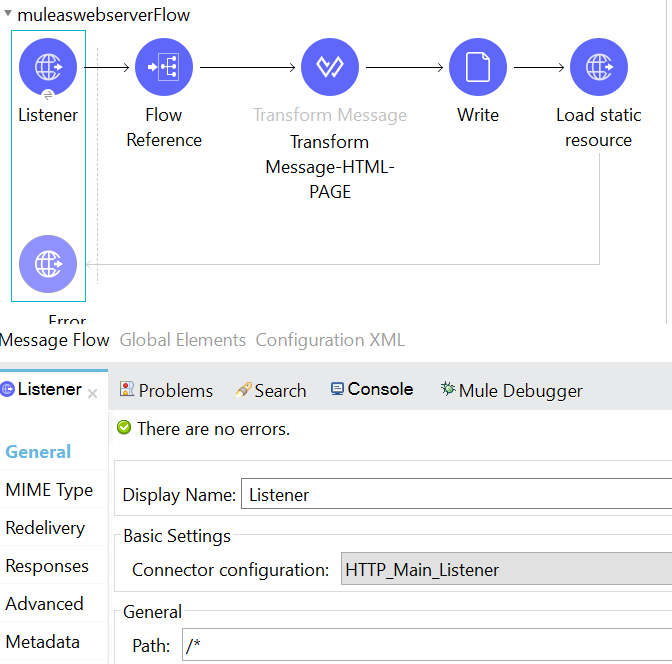Click the Error response globe icon
This screenshot has width=672, height=664.
pyautogui.click(x=48, y=264)
